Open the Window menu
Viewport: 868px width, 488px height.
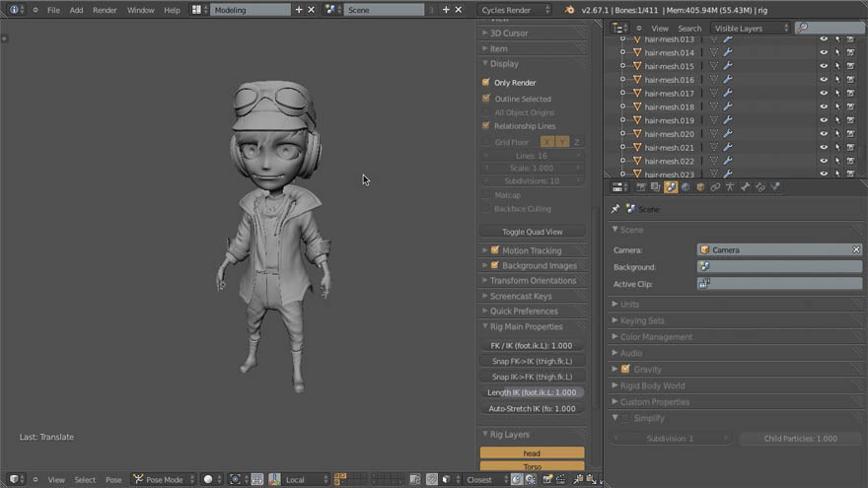(x=141, y=10)
